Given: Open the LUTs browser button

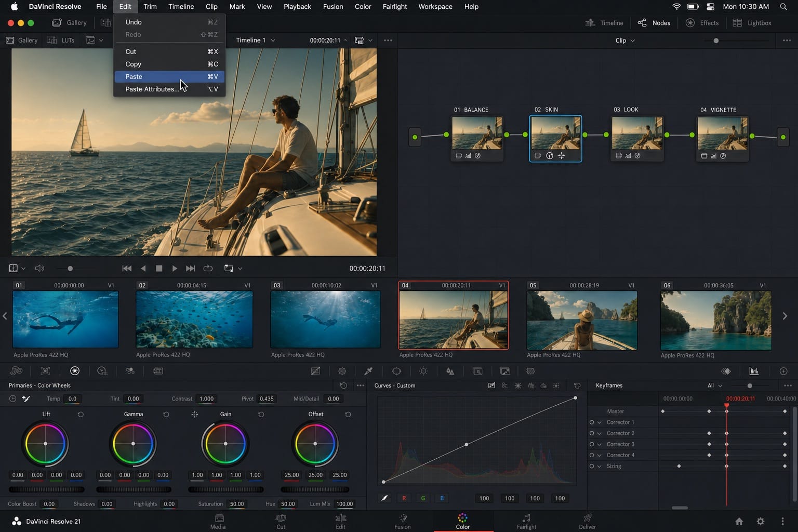Looking at the screenshot, I should coord(61,40).
